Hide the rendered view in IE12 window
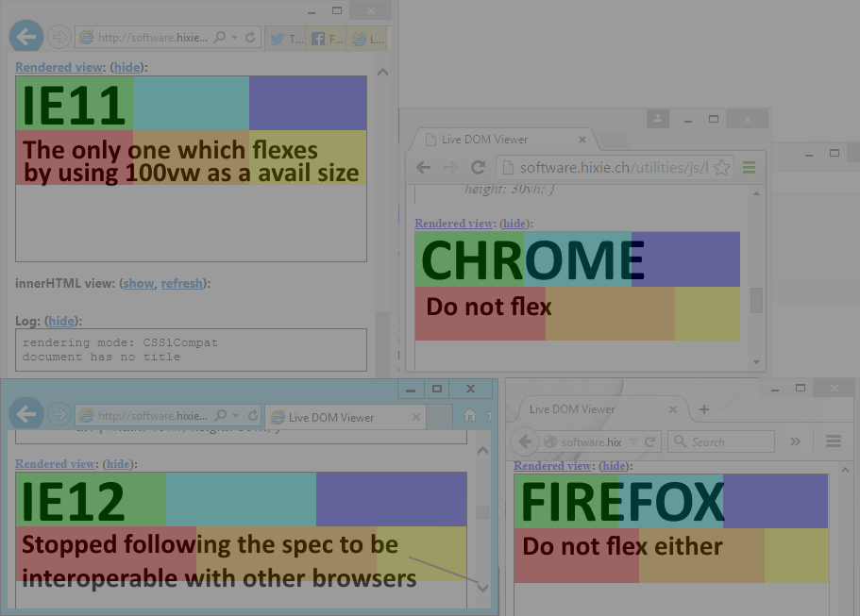The width and height of the screenshot is (860, 616). coord(118,463)
